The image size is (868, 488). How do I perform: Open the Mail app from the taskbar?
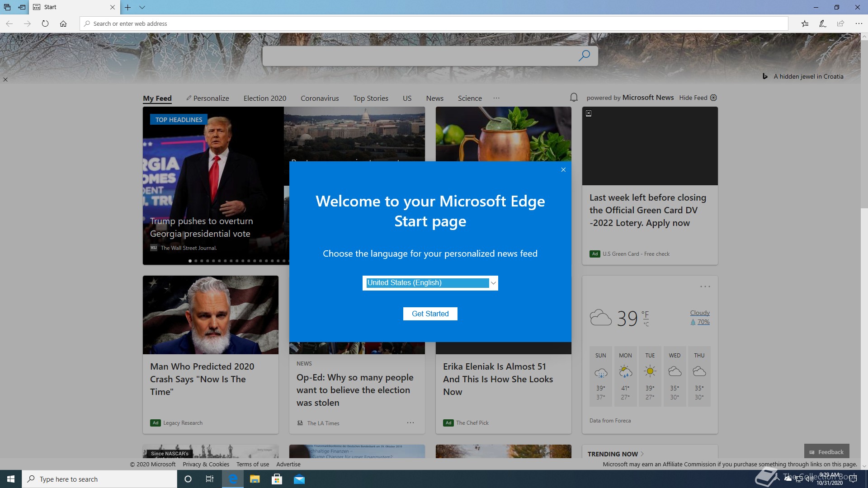click(x=299, y=479)
